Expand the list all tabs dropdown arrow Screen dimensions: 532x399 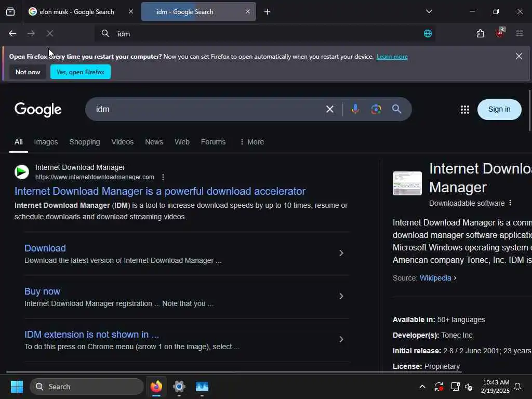429,11
